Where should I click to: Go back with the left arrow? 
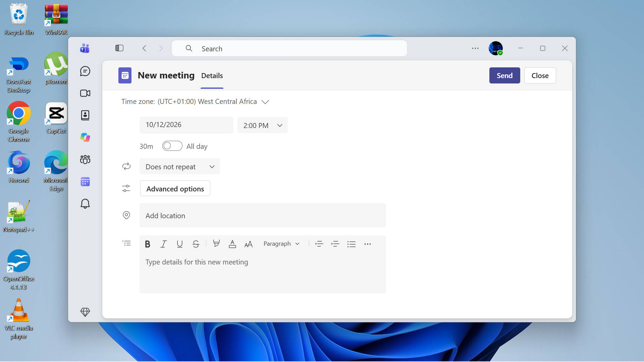click(x=144, y=48)
